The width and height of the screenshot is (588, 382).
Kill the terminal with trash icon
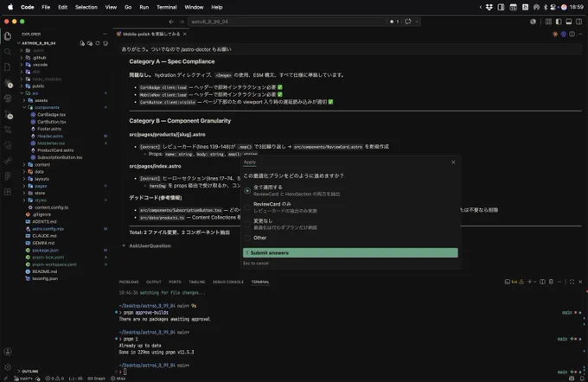click(x=551, y=282)
